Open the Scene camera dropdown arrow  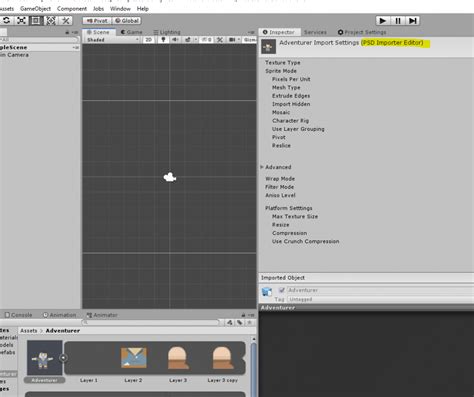point(239,40)
